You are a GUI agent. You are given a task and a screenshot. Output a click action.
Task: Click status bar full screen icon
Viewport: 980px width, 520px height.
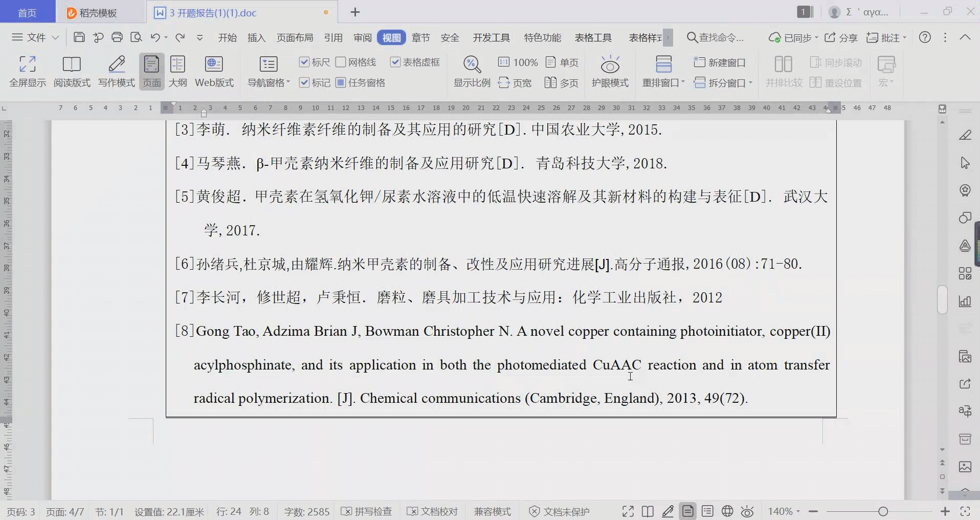pyautogui.click(x=628, y=511)
